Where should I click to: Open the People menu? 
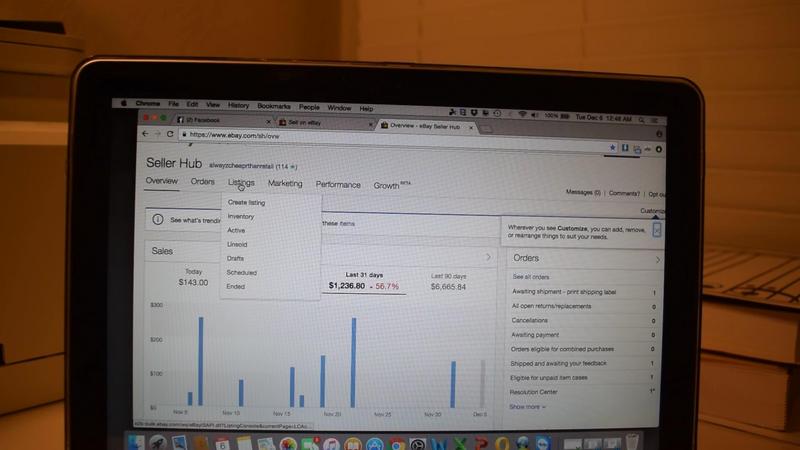point(309,107)
